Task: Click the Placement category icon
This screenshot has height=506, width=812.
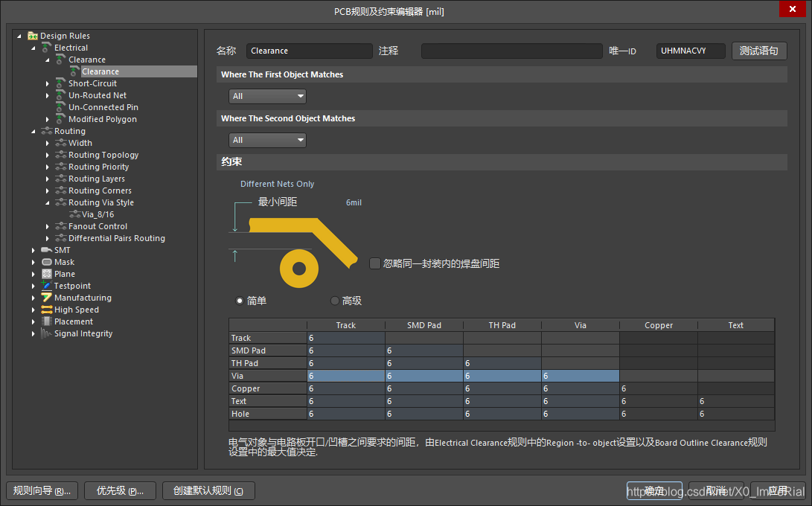Action: pyautogui.click(x=47, y=321)
